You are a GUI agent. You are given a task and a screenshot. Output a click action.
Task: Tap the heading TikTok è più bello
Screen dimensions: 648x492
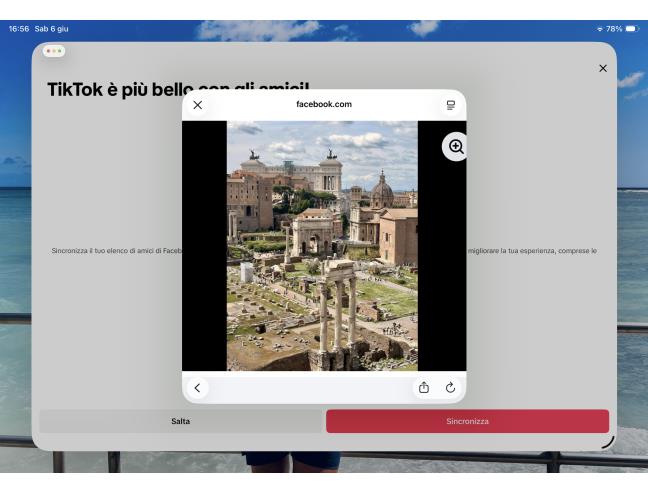coord(120,90)
